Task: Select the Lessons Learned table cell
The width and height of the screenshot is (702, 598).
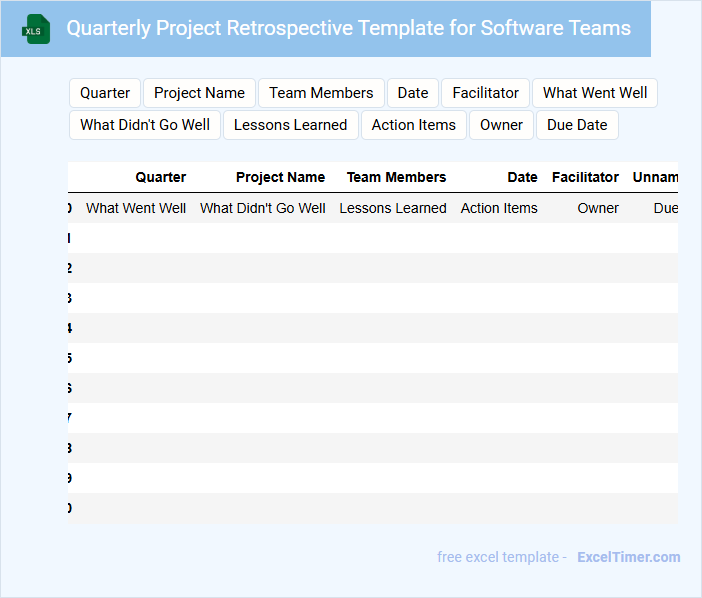Action: point(393,208)
